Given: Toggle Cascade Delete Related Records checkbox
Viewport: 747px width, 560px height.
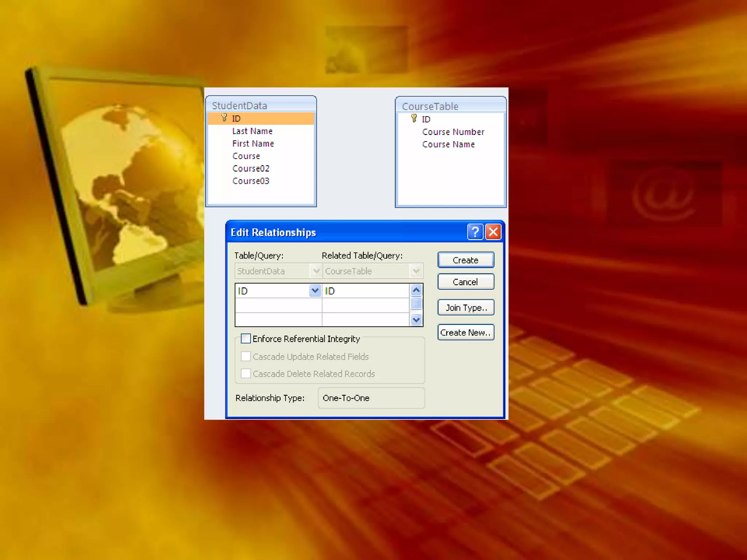Looking at the screenshot, I should click(x=246, y=373).
